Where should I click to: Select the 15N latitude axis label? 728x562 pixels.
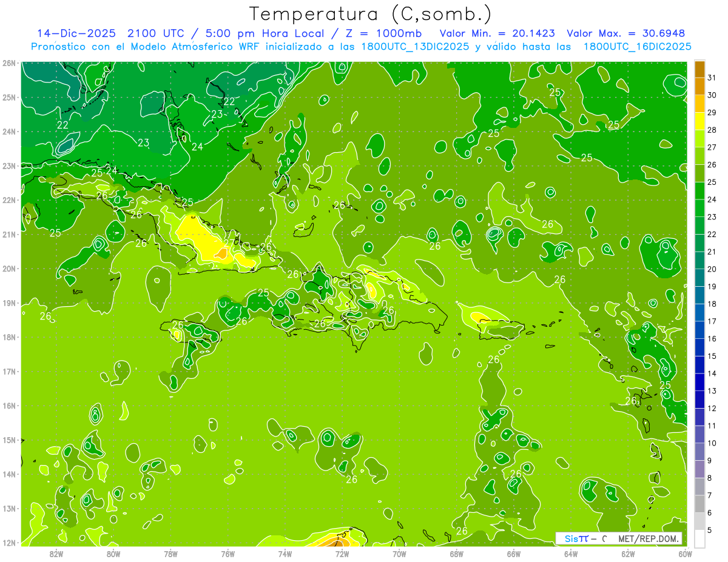[x=9, y=440]
